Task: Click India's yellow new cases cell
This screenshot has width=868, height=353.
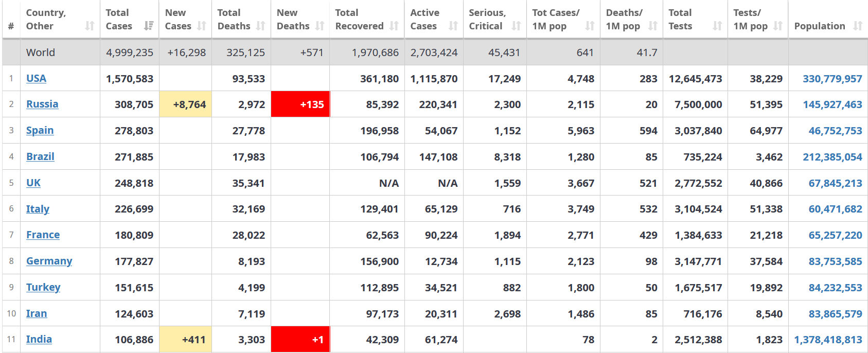Action: point(186,340)
